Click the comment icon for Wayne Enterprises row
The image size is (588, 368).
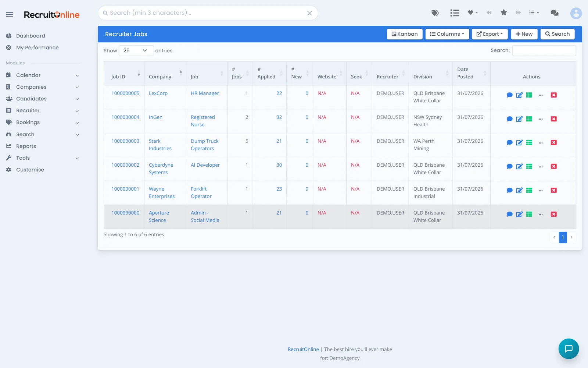click(509, 190)
